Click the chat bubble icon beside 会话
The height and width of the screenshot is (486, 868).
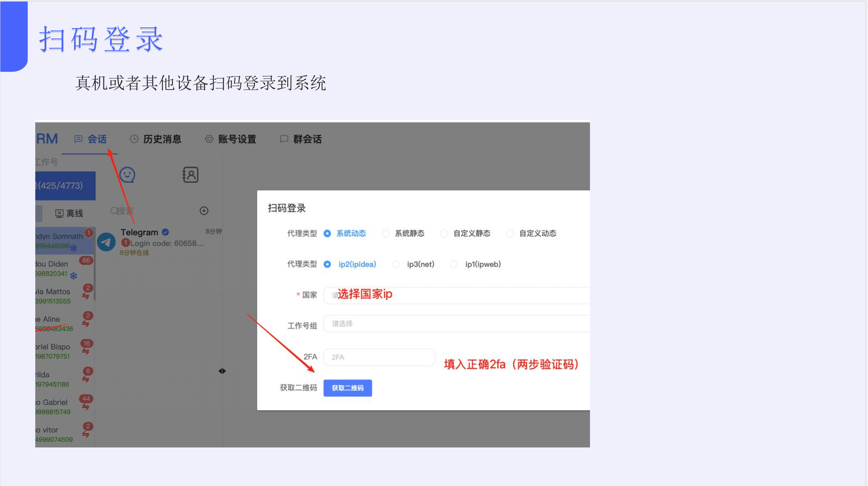(x=78, y=139)
